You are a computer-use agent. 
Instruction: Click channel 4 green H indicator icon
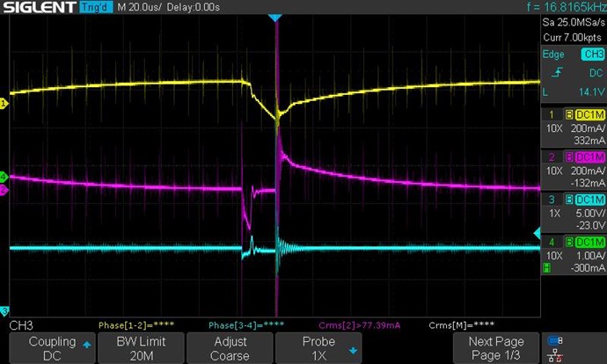[546, 267]
